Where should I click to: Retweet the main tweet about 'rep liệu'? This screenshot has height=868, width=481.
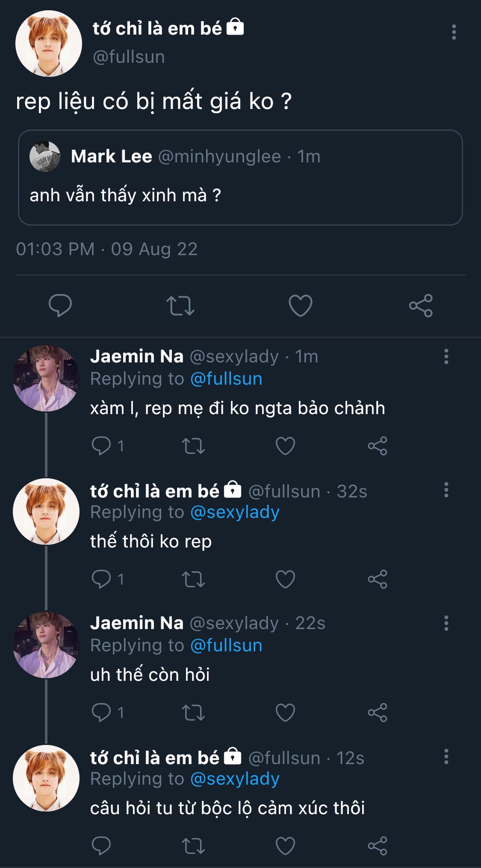(180, 306)
